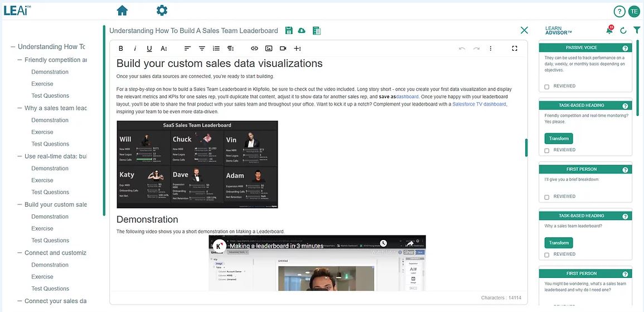The image size is (644, 312).
Task: Collapse the 'Friendly competition' tree section
Action: click(20, 60)
